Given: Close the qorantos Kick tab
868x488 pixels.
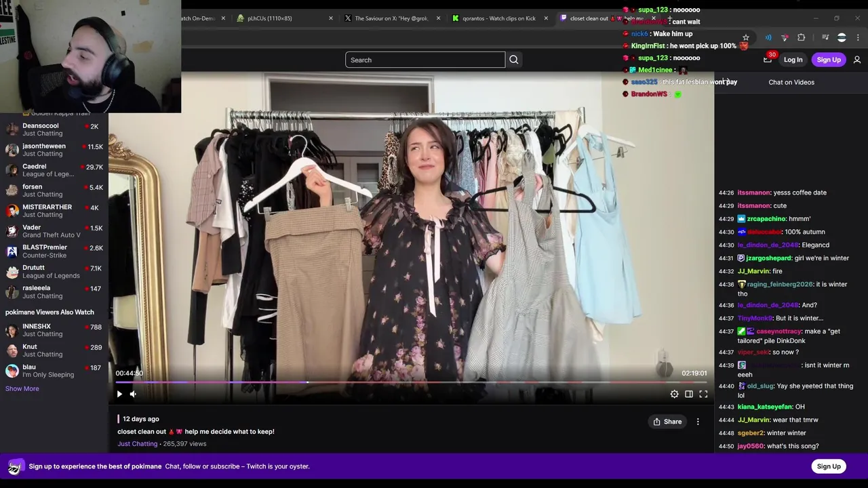Looking at the screenshot, I should 546,18.
